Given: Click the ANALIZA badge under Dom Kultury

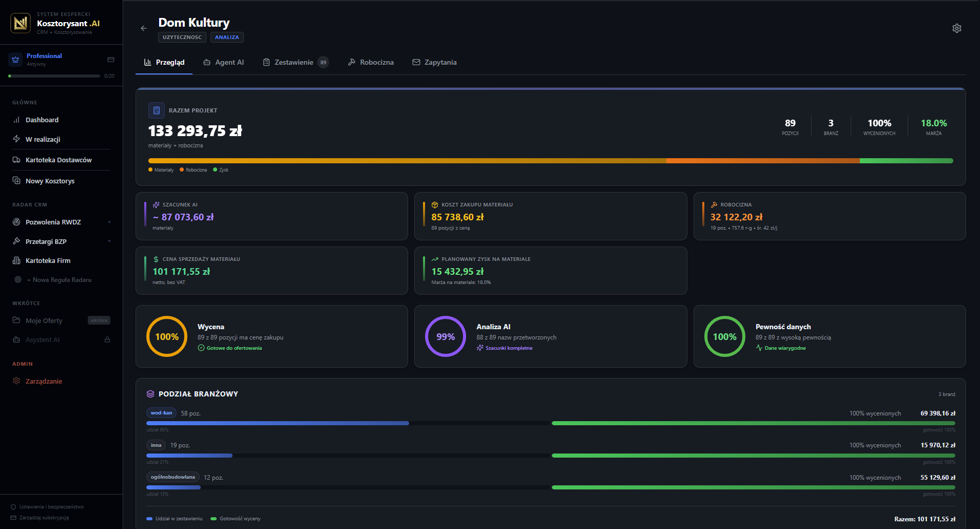Looking at the screenshot, I should 226,37.
